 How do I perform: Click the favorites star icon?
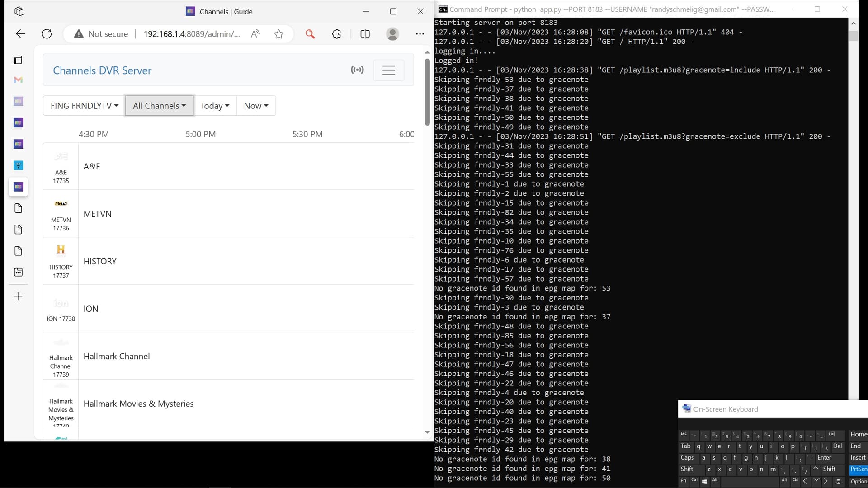click(278, 34)
